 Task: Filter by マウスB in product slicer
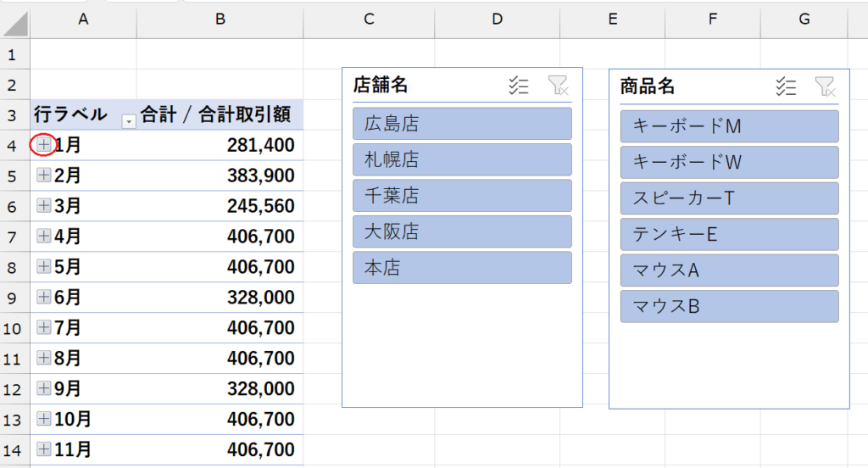729,307
